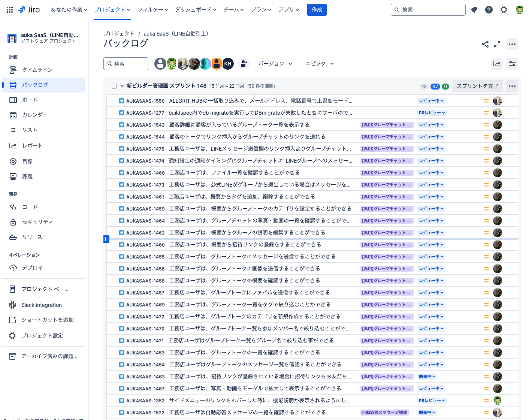Open issue link AUKASAAS-1550

point(145,101)
